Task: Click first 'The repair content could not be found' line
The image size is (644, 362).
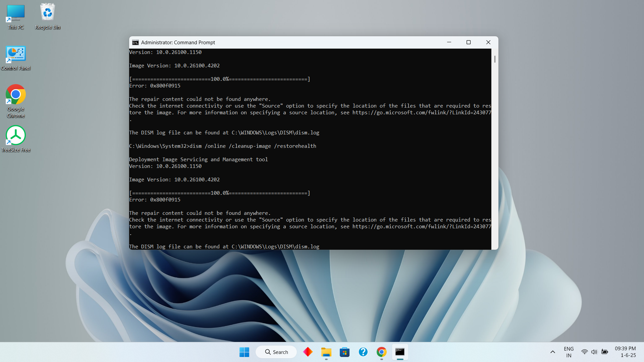Action: (200, 99)
